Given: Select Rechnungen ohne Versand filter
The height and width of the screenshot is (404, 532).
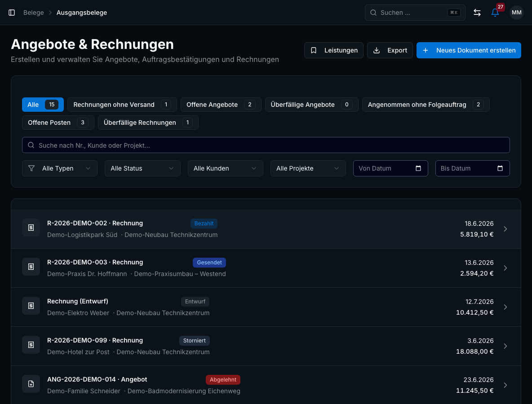Looking at the screenshot, I should click(x=122, y=105).
